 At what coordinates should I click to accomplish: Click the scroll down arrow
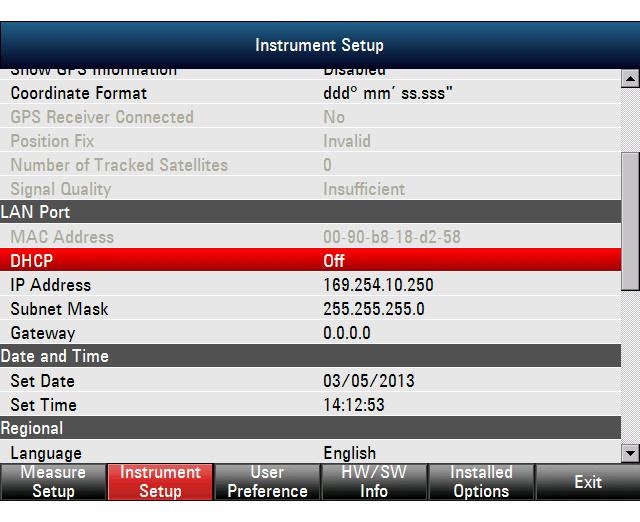coord(630,453)
